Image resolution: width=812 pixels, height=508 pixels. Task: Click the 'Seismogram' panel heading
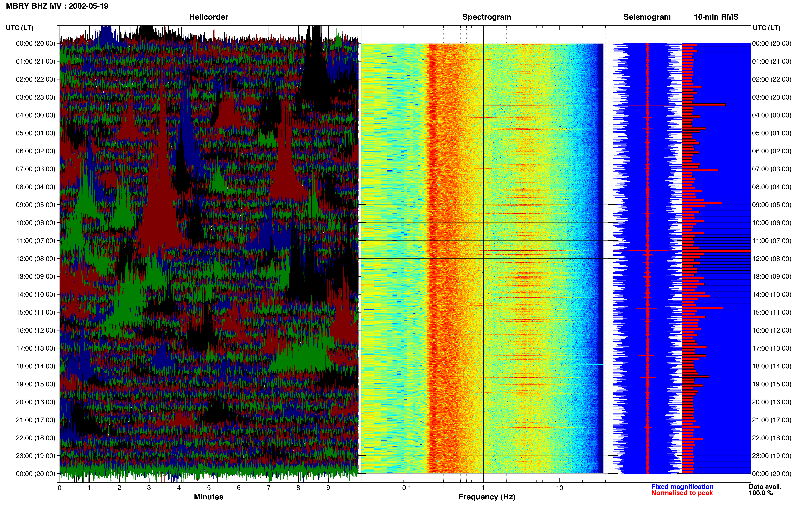point(647,17)
